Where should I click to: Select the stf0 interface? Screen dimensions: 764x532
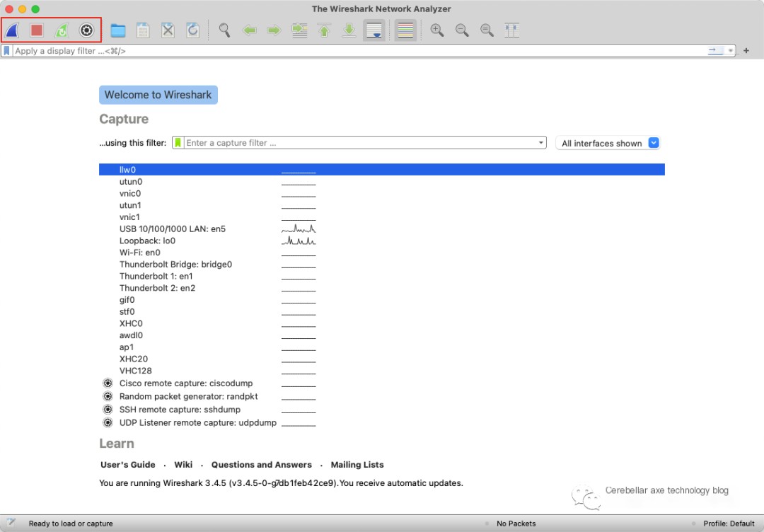point(381,311)
